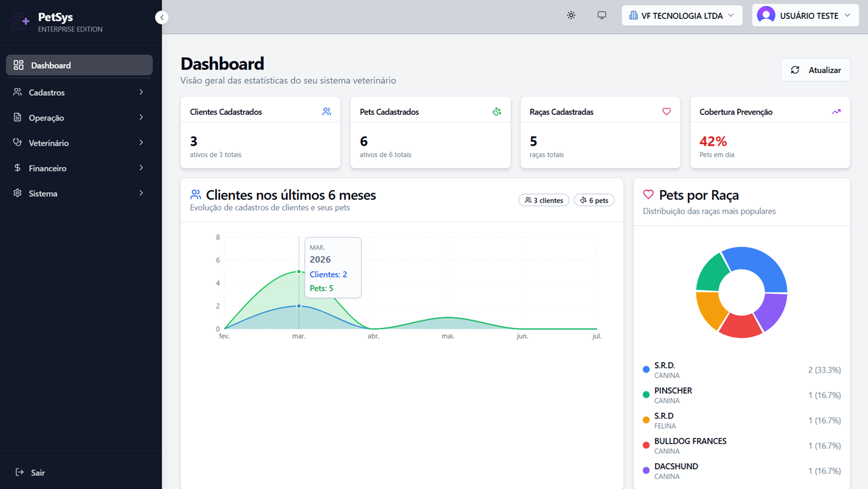The height and width of the screenshot is (489, 868).
Task: Click the 6 pets badge
Action: point(594,200)
